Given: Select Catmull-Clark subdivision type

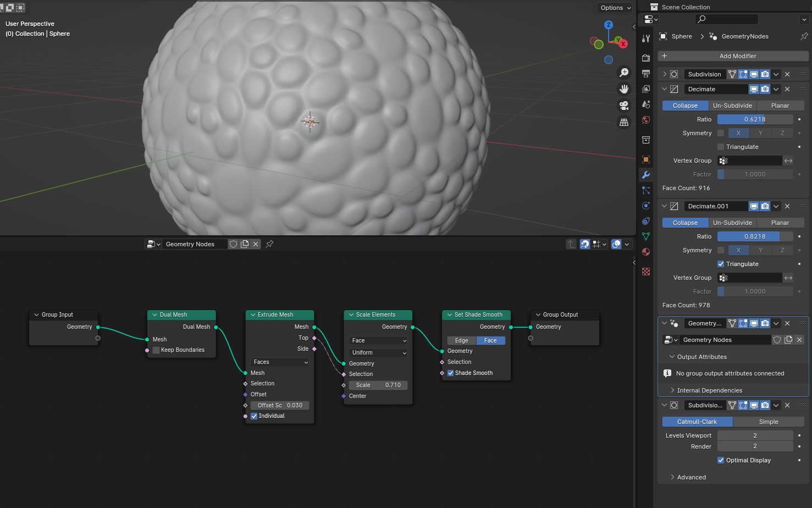Looking at the screenshot, I should [697, 422].
